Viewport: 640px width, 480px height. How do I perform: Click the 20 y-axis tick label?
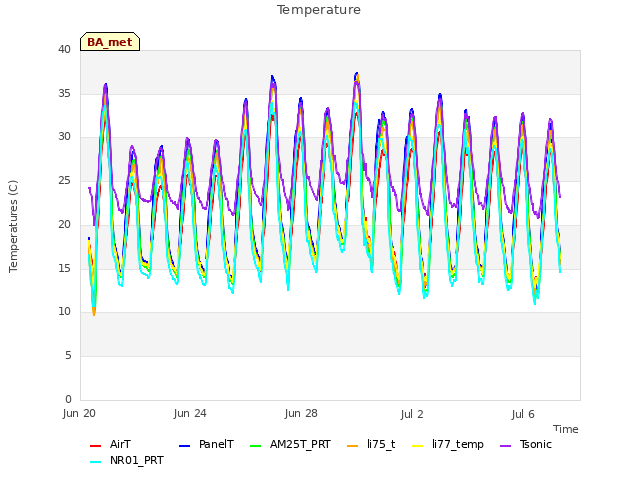tap(64, 224)
